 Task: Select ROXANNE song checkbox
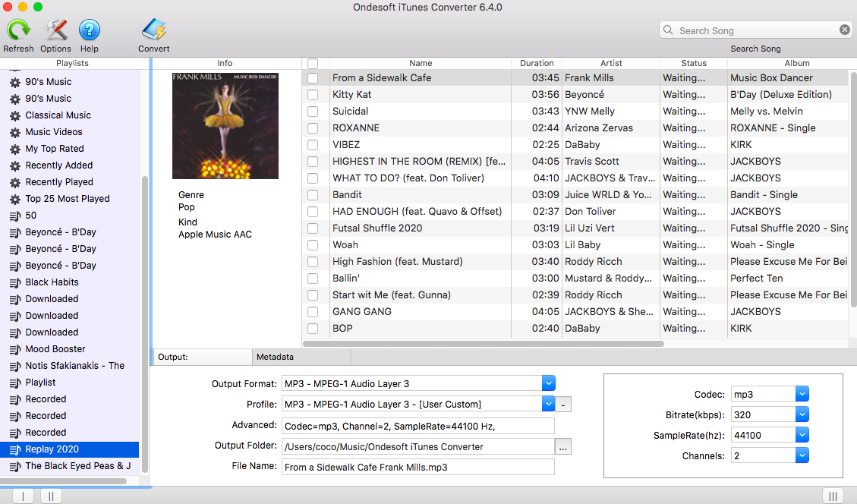[313, 128]
